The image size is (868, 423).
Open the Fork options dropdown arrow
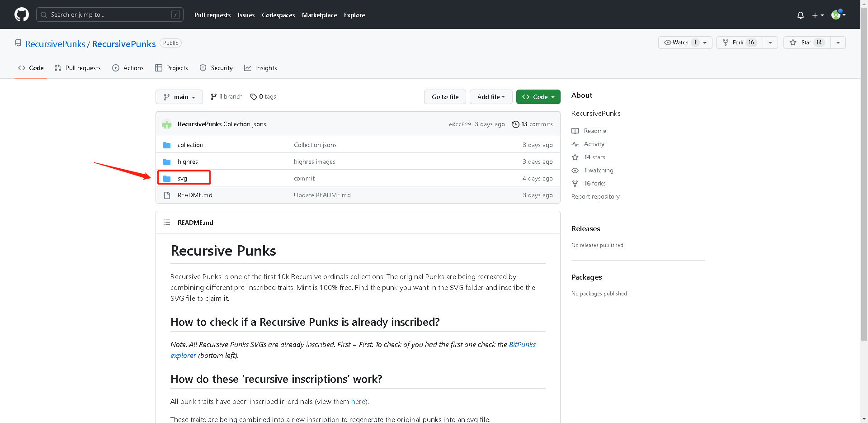(x=770, y=43)
